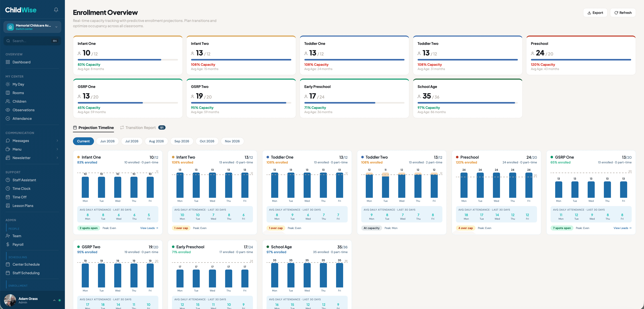This screenshot has width=644, height=309.
Task: Click the search magnifier icon
Action: click(x=8, y=41)
